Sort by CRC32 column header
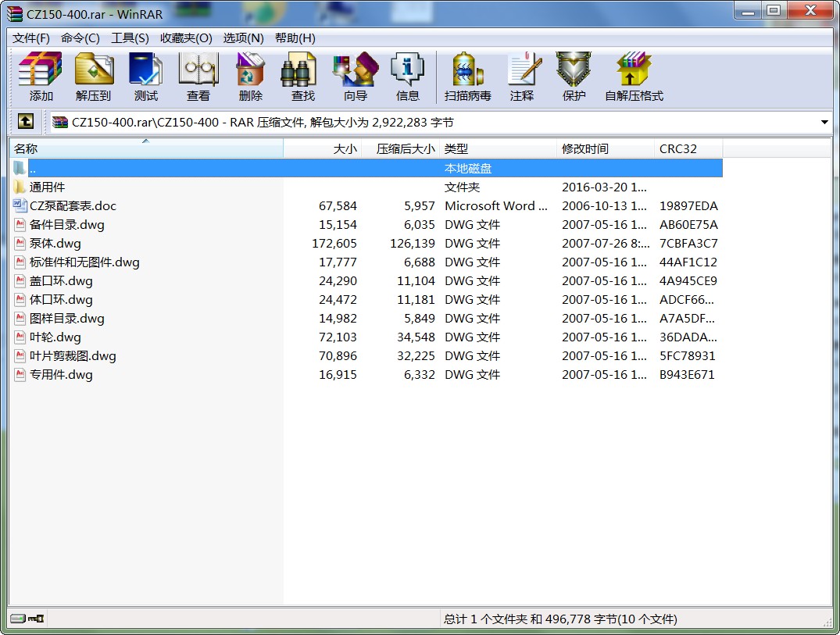 point(688,148)
